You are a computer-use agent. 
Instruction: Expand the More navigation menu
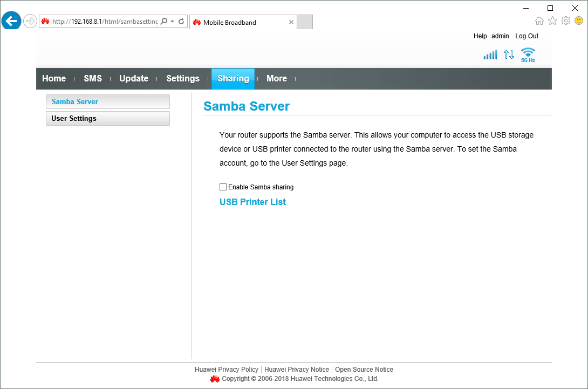point(276,78)
